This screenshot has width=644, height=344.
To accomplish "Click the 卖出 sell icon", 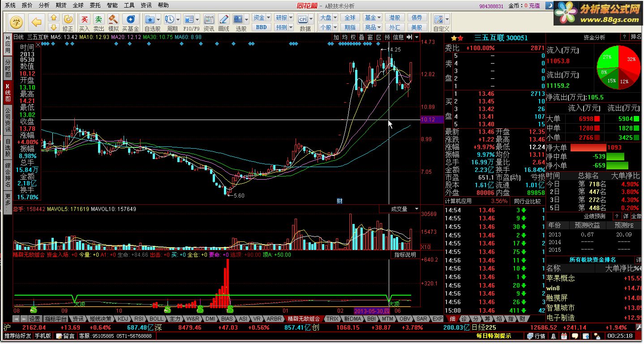I will 99,19.
